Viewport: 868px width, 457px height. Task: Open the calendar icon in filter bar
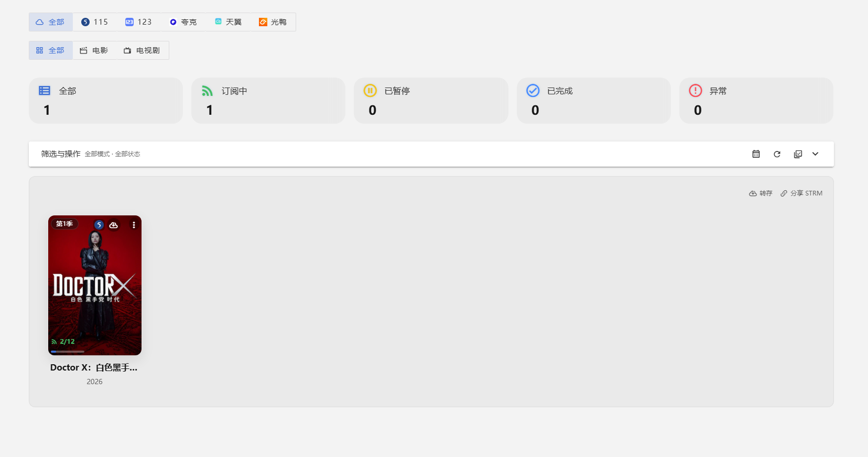756,154
